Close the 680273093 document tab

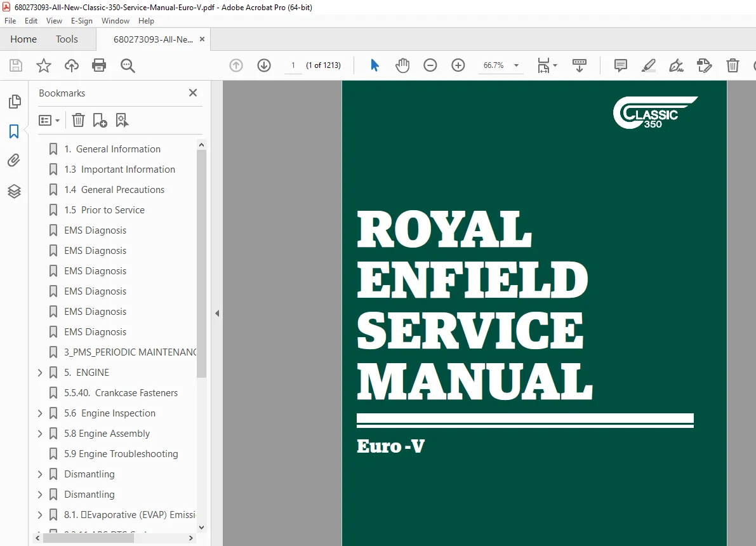(202, 39)
